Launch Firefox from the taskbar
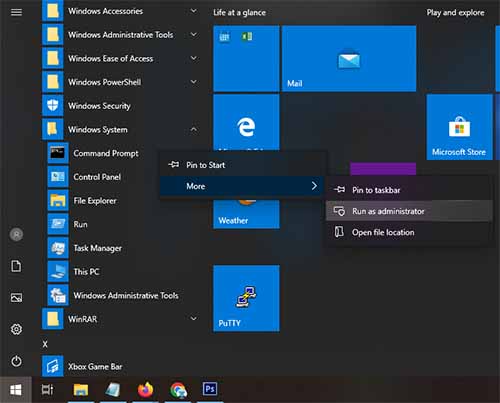The height and width of the screenshot is (403, 500). (145, 389)
